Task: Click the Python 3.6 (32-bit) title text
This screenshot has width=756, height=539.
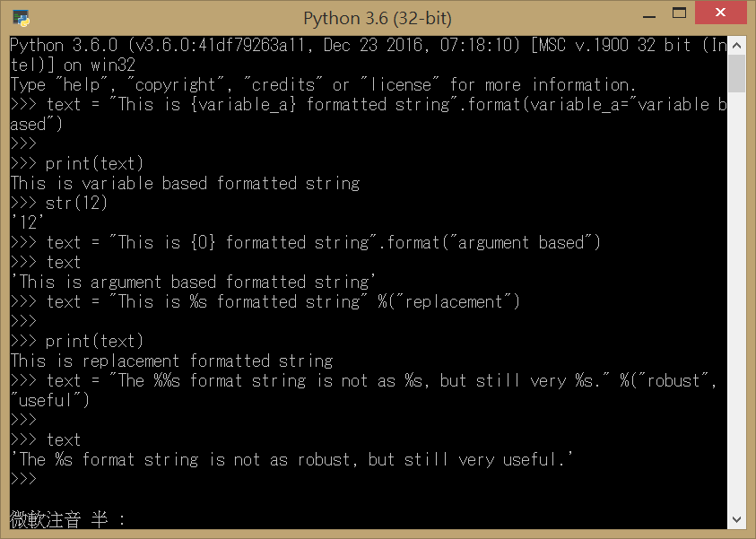Action: coord(378,17)
